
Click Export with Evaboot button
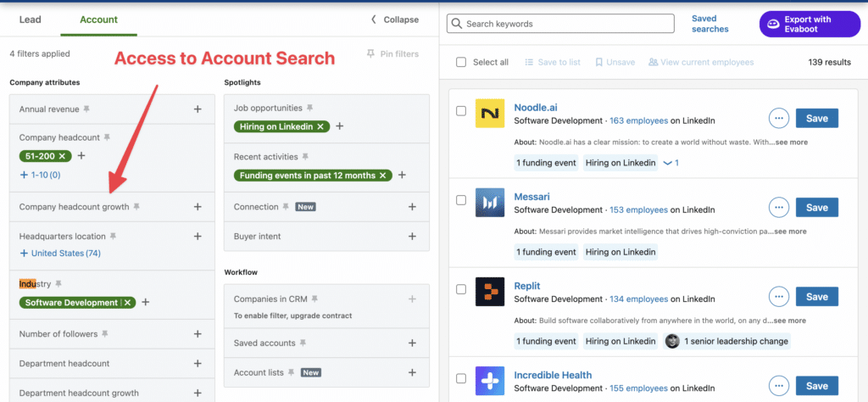810,25
